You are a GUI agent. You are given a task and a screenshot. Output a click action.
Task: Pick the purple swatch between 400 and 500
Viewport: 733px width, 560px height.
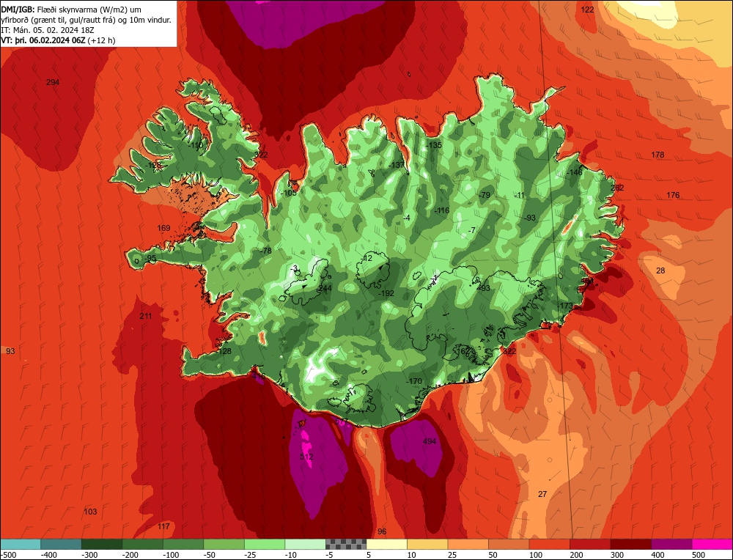click(671, 544)
